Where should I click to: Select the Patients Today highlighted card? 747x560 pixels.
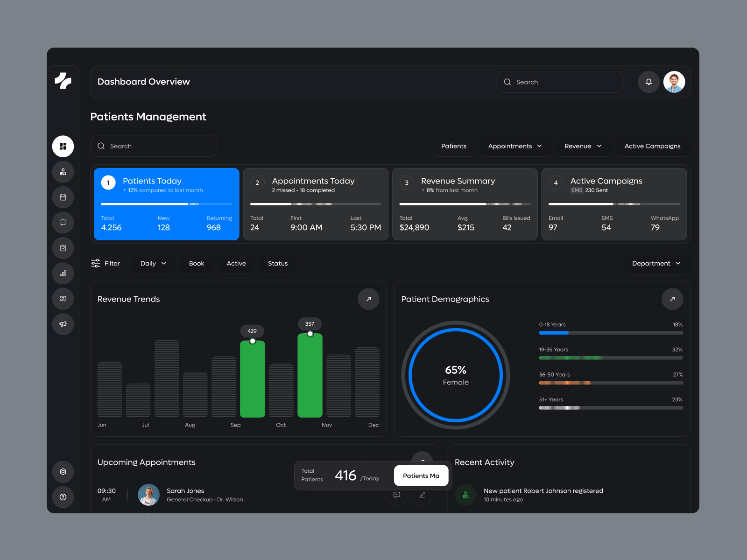click(x=166, y=204)
